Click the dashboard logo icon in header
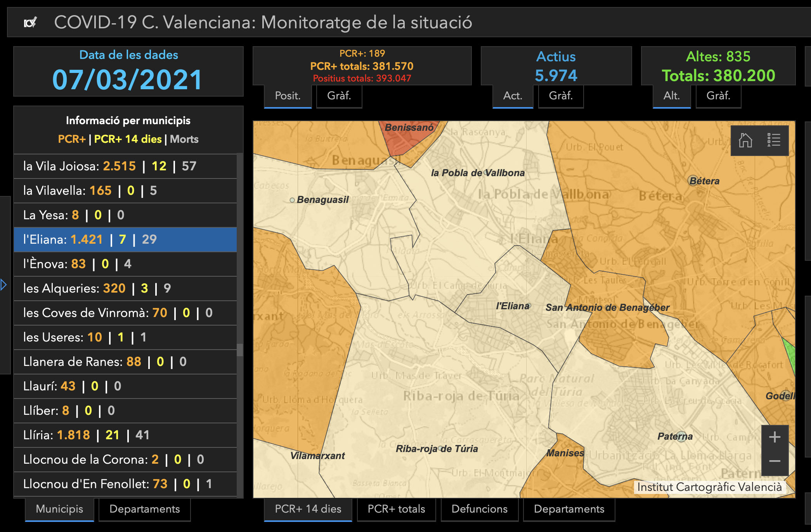811x532 pixels. click(30, 23)
